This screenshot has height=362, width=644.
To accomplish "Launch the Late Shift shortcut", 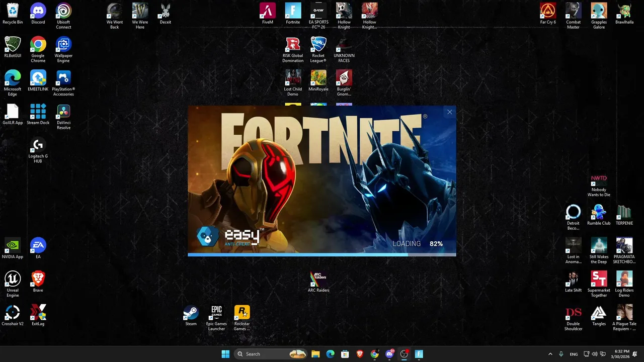I will [x=574, y=282].
